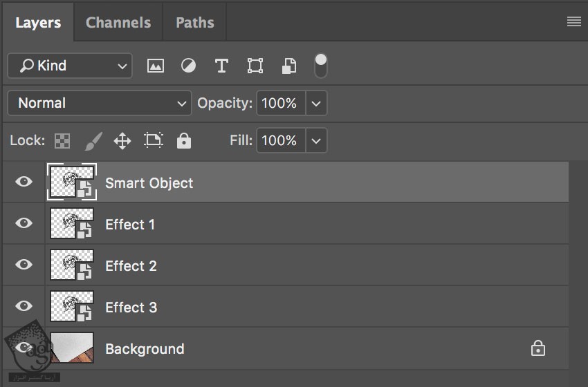Click lock image pixels brush icon

(93, 141)
